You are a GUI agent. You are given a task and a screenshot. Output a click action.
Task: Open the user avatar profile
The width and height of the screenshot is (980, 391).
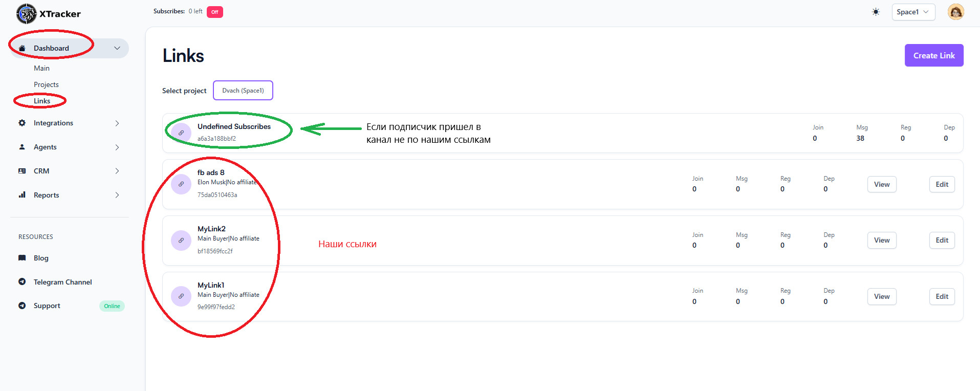coord(955,12)
